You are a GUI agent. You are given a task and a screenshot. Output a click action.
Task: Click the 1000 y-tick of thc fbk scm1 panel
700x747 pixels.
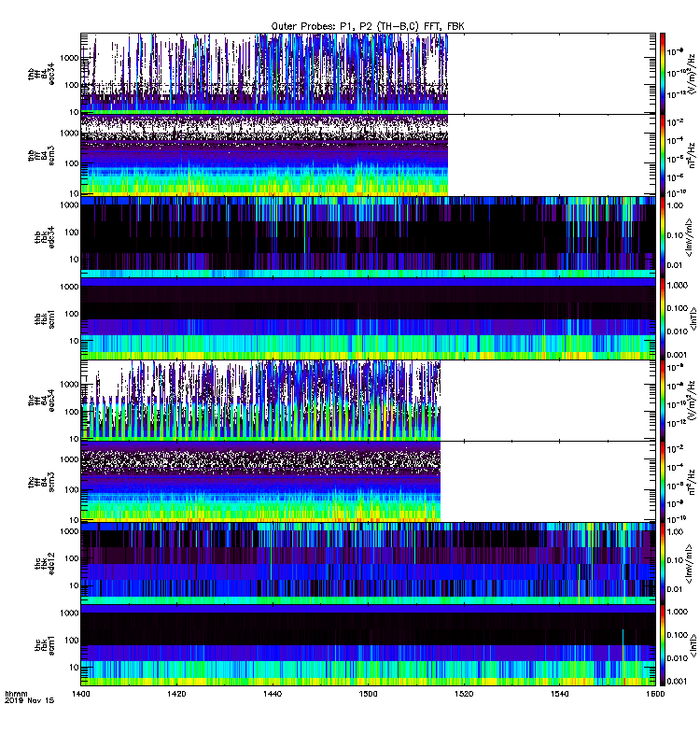pos(69,613)
